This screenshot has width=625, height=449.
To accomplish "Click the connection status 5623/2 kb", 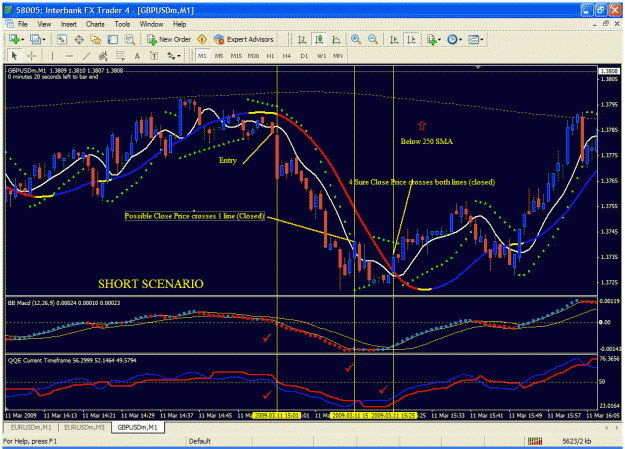I will click(576, 441).
